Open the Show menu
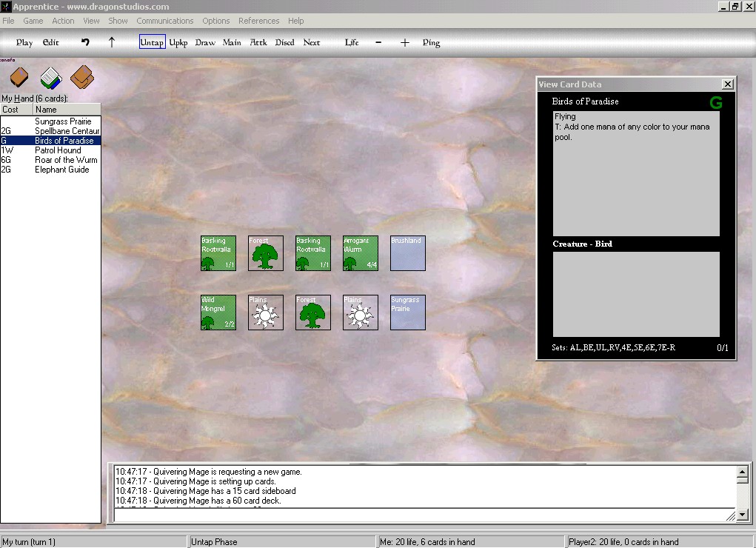Image resolution: width=756 pixels, height=548 pixels. click(118, 21)
